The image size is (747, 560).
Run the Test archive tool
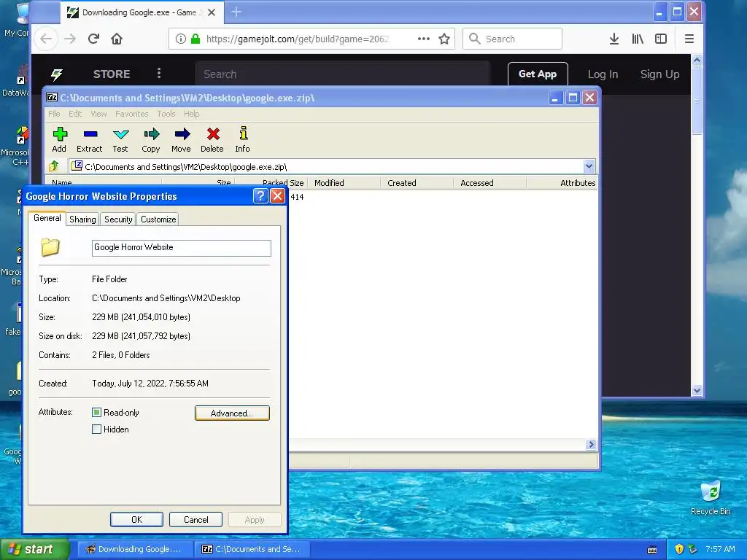click(120, 139)
